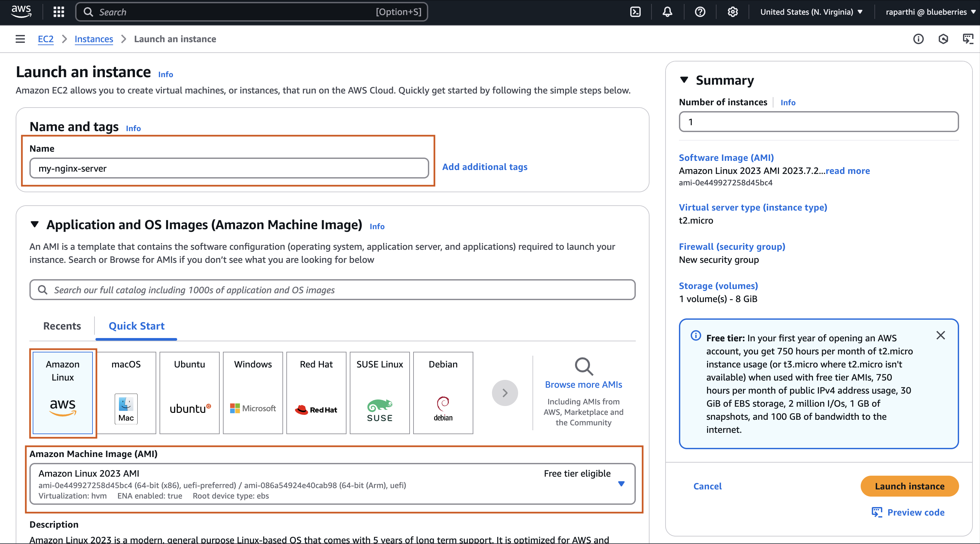
Task: Click the AMI catalog search field
Action: pyautogui.click(x=332, y=290)
